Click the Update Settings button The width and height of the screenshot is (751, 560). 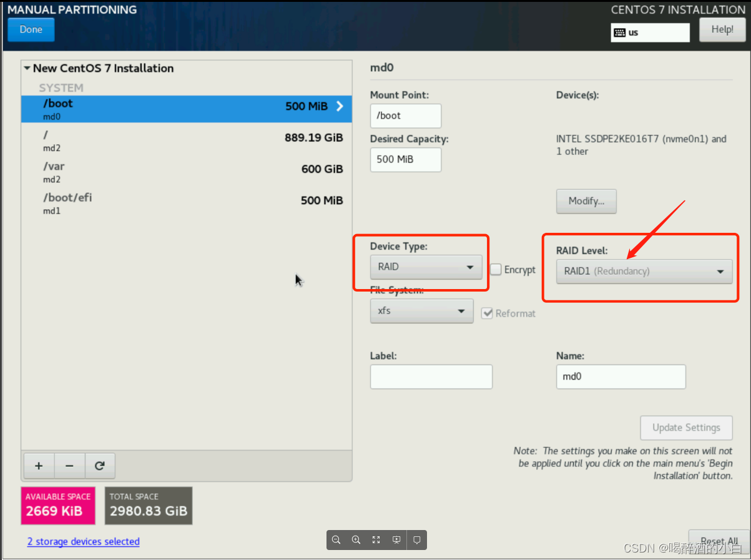(686, 428)
